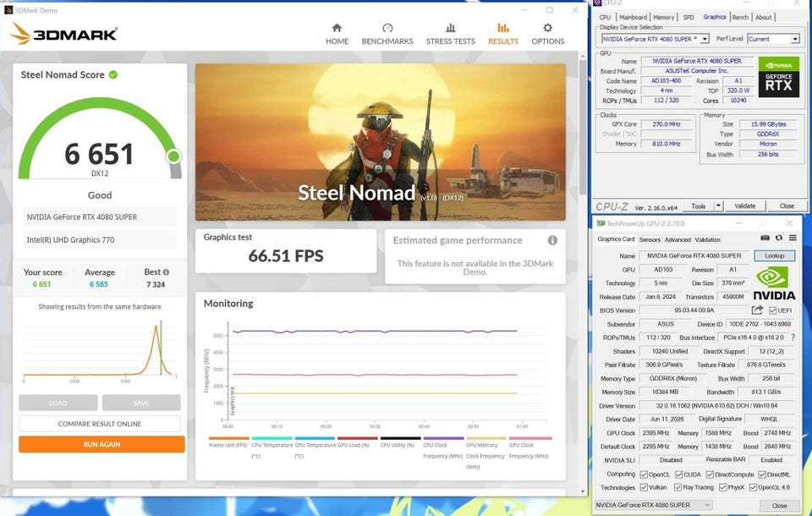The height and width of the screenshot is (516, 812).
Task: Click the yellow GPU Memory Clock legend swatch
Action: pos(486,438)
